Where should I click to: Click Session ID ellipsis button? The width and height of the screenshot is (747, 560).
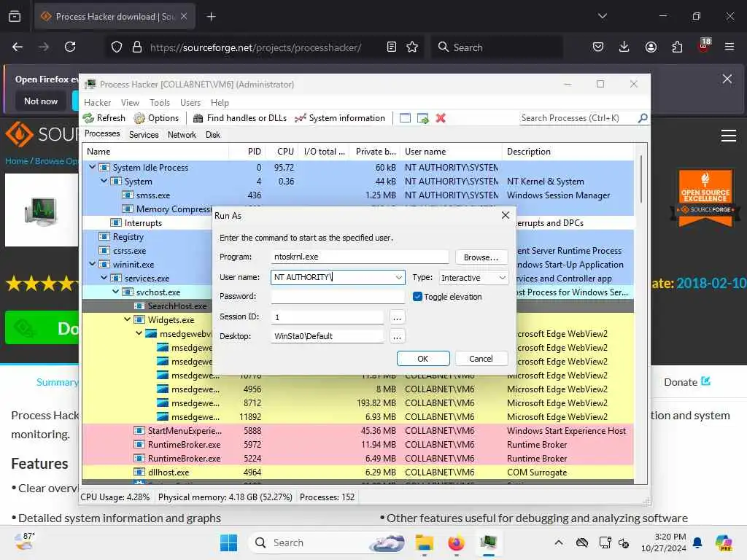(397, 317)
